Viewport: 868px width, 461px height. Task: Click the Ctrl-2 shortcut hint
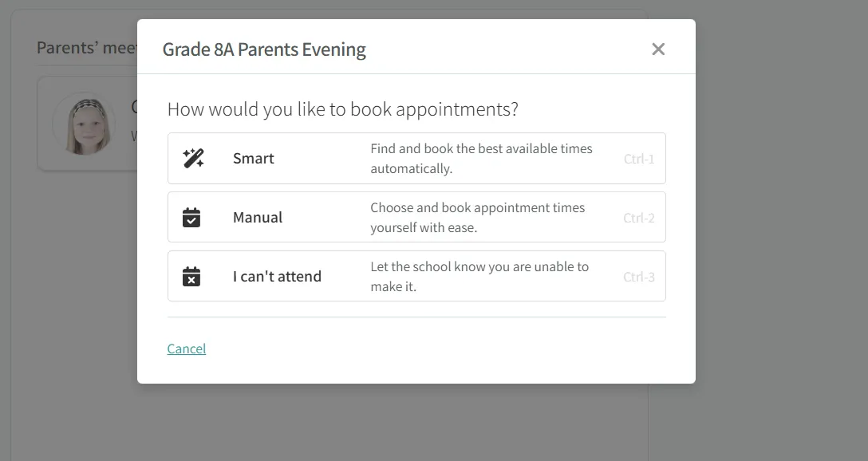(x=639, y=218)
